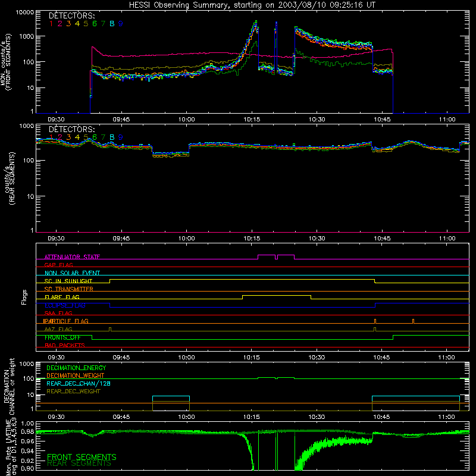
Task: Click the SAA_FLAG label
Action: [58, 313]
